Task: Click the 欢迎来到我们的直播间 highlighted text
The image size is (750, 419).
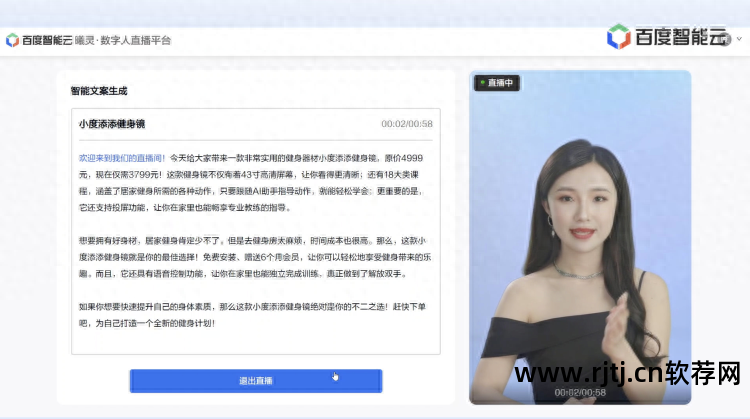Action: point(122,158)
